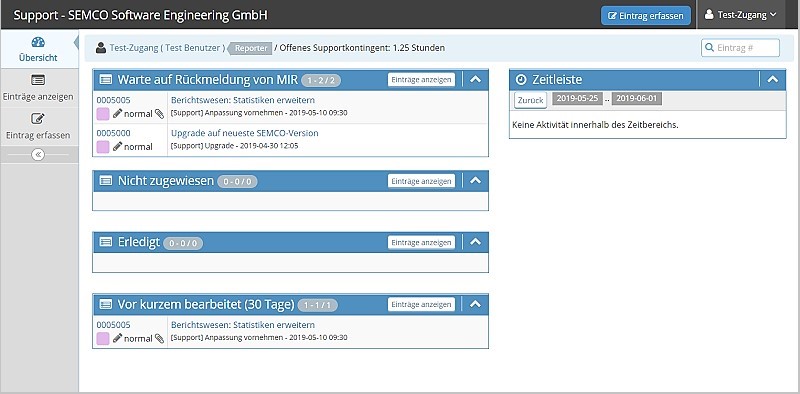
Task: Click list icon of Nicht zugewiesen panel
Action: pyautogui.click(x=106, y=181)
